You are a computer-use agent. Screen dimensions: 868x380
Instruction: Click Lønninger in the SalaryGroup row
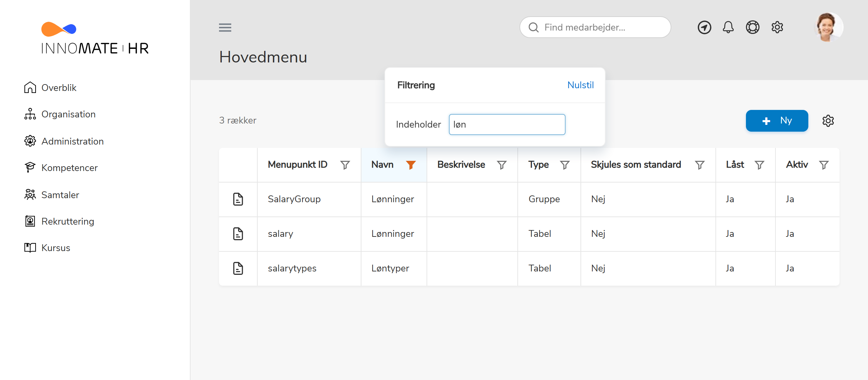(x=393, y=199)
